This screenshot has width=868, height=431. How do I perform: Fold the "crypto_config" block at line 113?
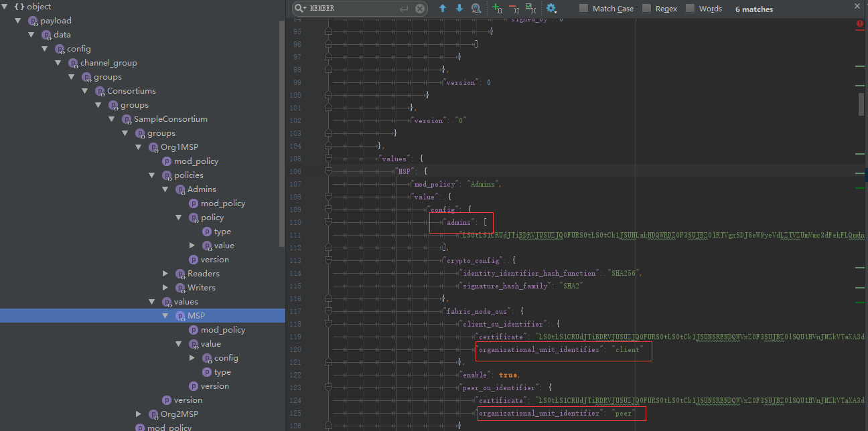pos(328,260)
